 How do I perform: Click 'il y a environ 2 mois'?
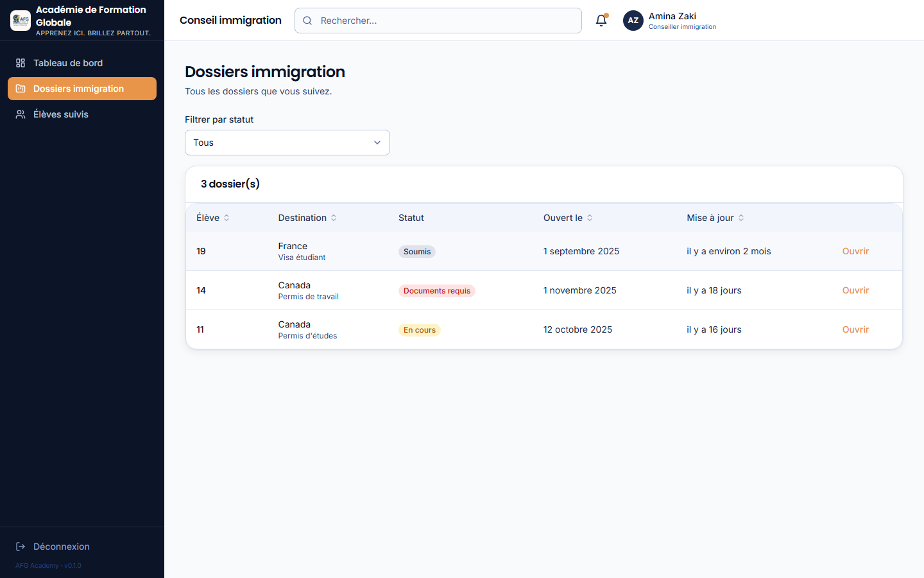[x=729, y=251]
